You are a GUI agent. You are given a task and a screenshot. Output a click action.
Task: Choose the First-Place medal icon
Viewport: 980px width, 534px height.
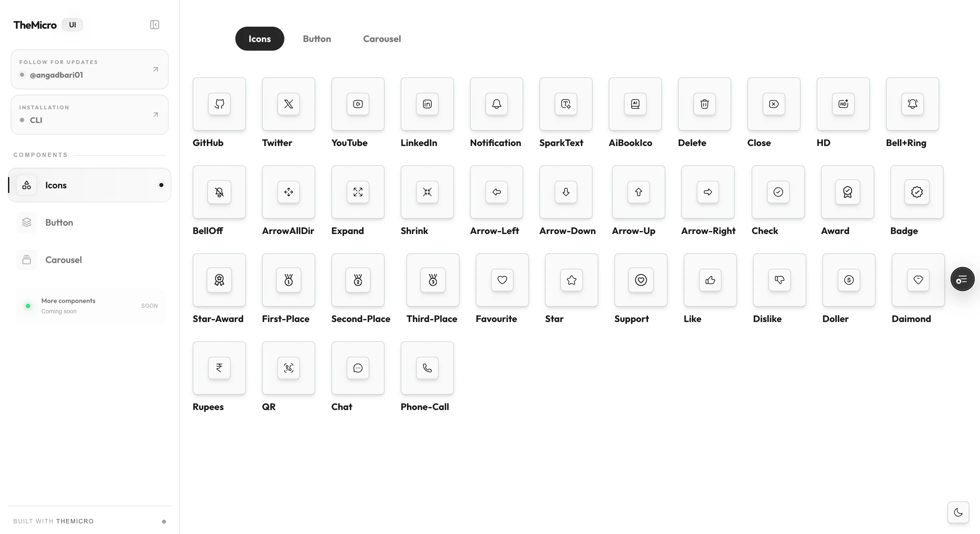tap(288, 280)
